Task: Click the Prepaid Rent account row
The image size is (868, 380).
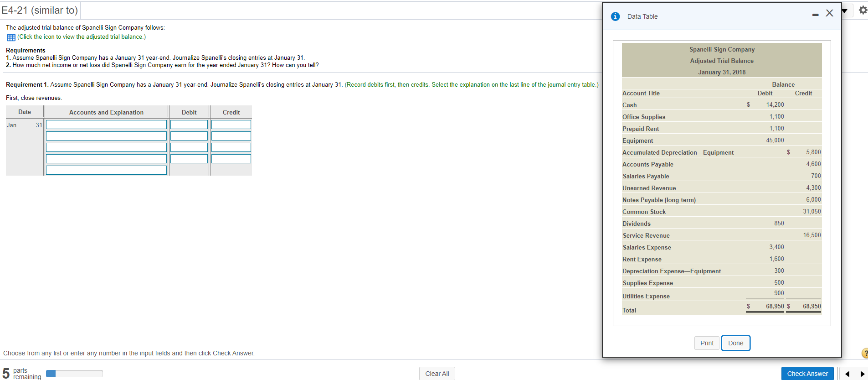Action: [722, 129]
